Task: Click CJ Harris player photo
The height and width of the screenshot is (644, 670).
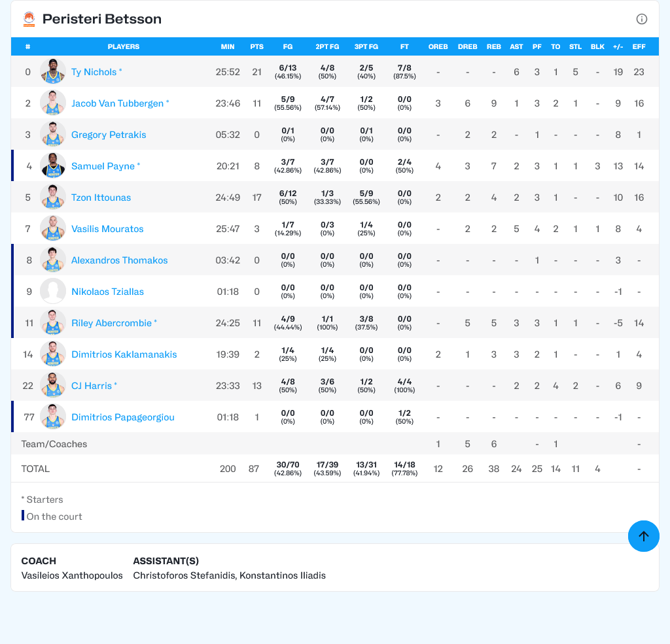Action: pyautogui.click(x=53, y=386)
